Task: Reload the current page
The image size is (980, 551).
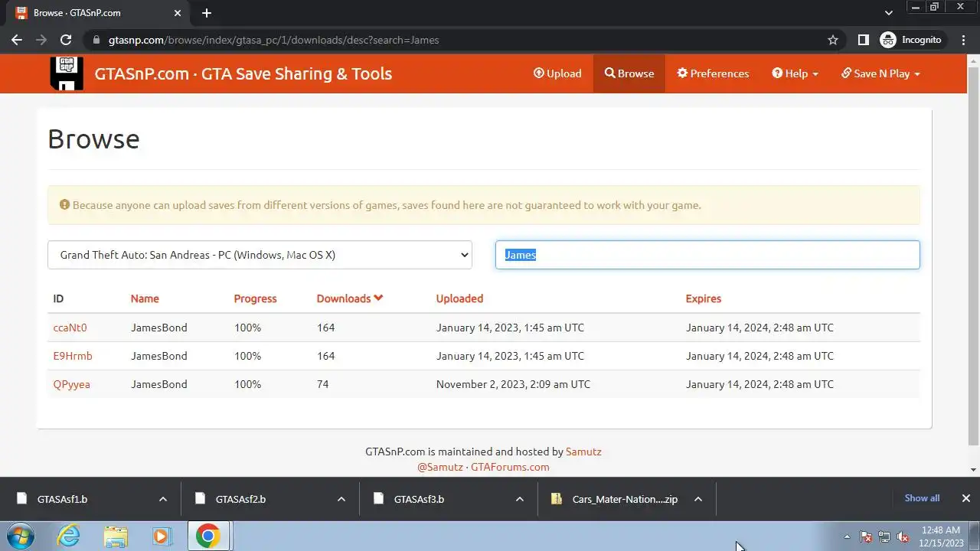Action: coord(66,40)
